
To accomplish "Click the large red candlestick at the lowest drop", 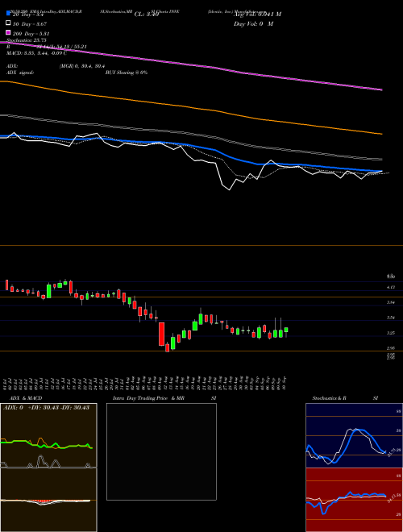I will pyautogui.click(x=161, y=334).
